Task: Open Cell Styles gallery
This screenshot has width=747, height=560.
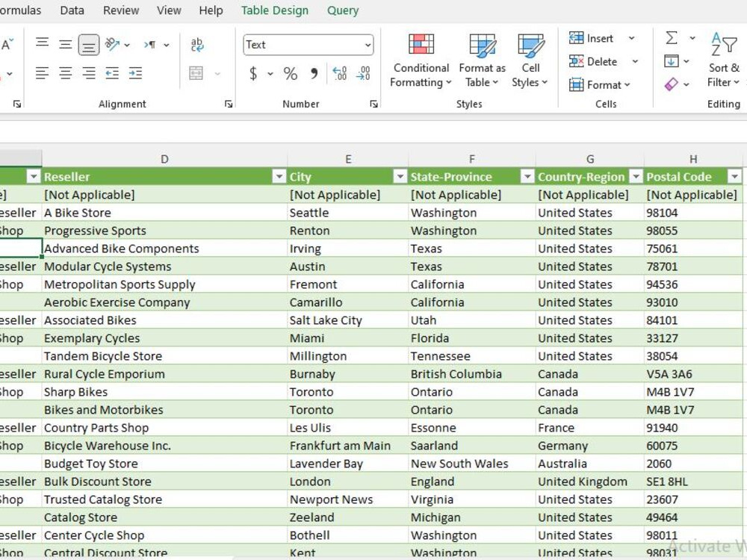Action: point(530,60)
